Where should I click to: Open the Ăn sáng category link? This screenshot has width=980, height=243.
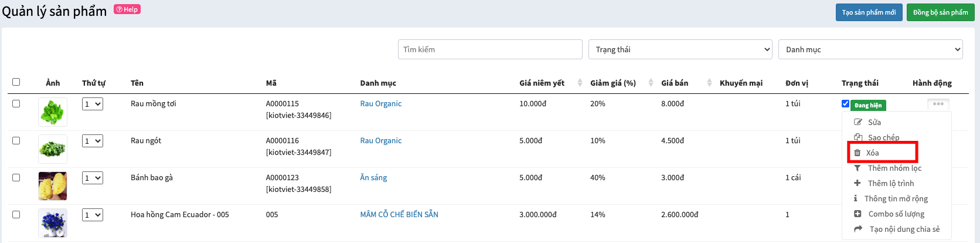point(373,177)
